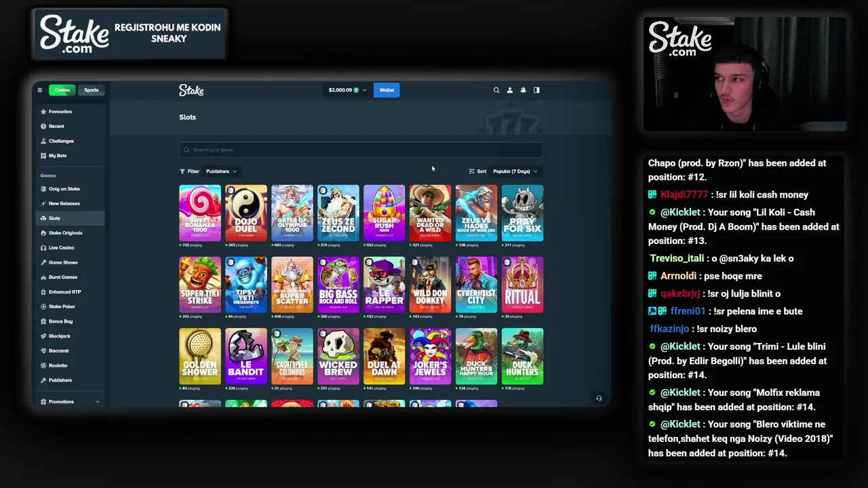Click the Stake Poker chip icon

[43, 307]
